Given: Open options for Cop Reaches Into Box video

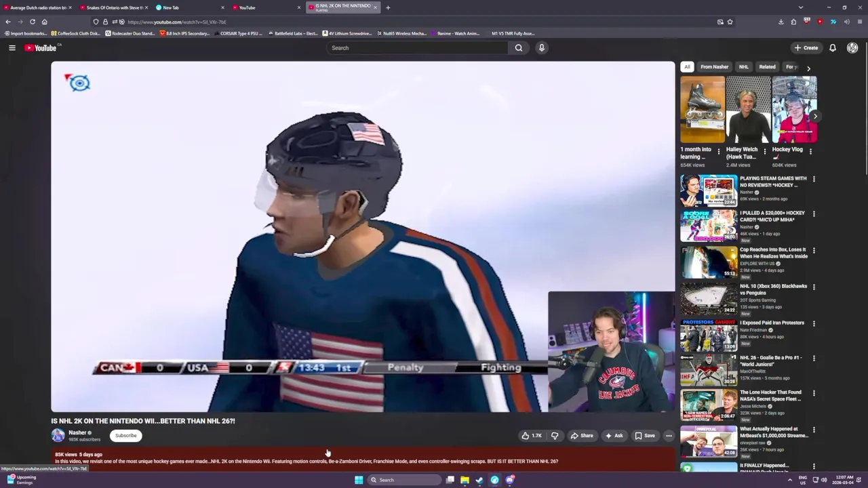Looking at the screenshot, I should 814,250.
